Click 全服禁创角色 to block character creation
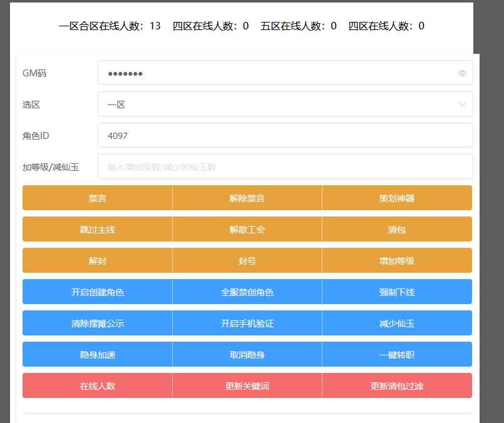 (x=247, y=292)
